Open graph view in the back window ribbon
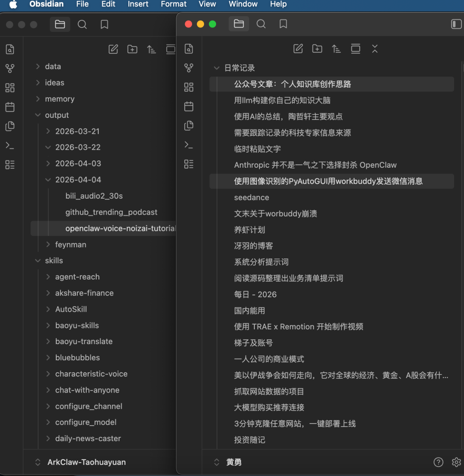Viewport: 464px width, 476px height. pyautogui.click(x=10, y=68)
